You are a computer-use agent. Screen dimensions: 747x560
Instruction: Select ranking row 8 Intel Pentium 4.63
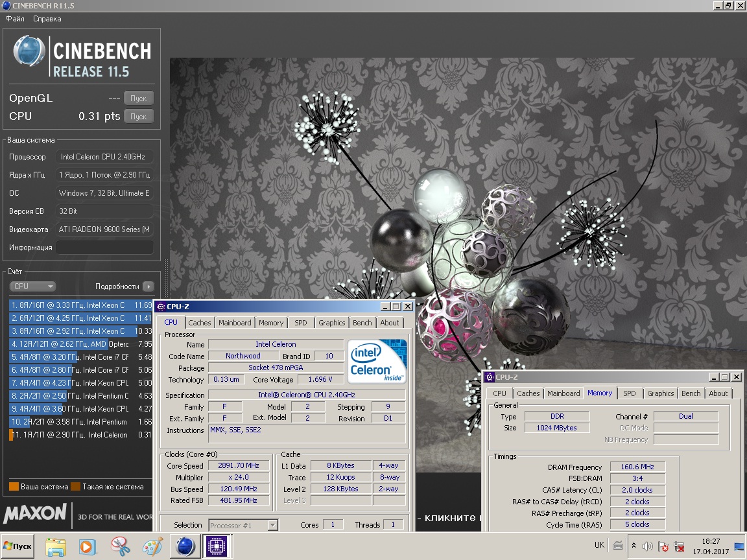(80, 396)
